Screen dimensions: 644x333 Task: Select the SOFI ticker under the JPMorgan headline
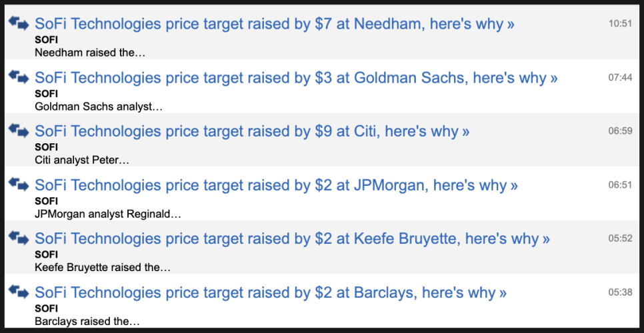point(46,201)
